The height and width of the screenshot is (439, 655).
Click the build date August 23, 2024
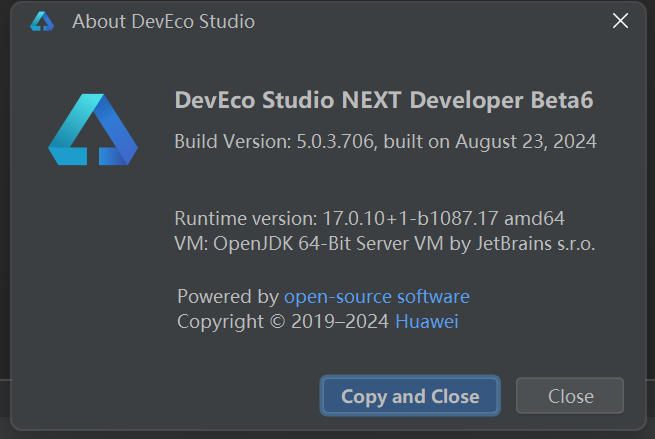(x=526, y=142)
